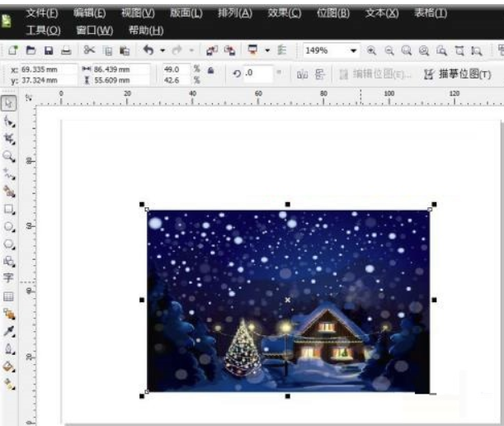The image size is (504, 426).
Task: Select the Zoom tool in toolbox
Action: click(x=9, y=157)
